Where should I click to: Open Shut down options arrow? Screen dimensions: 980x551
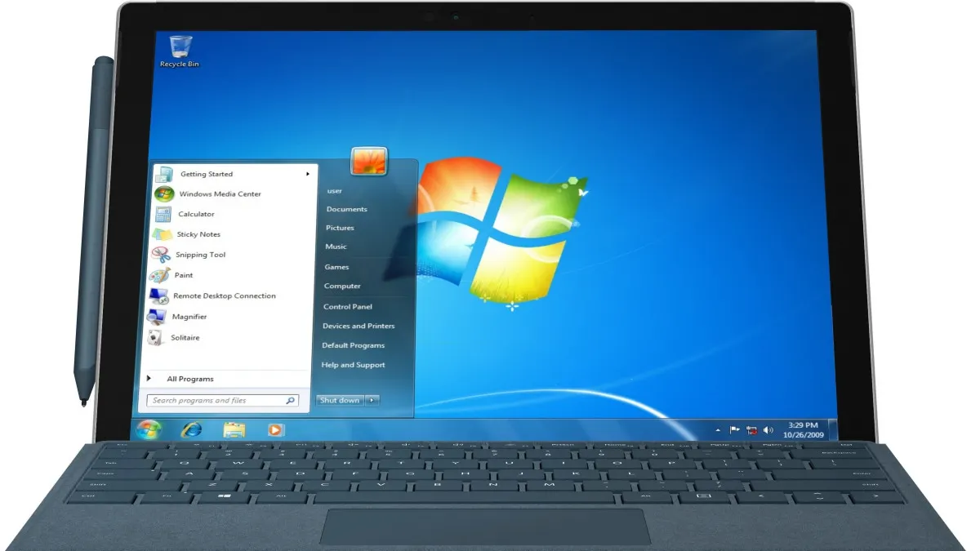[x=372, y=400]
